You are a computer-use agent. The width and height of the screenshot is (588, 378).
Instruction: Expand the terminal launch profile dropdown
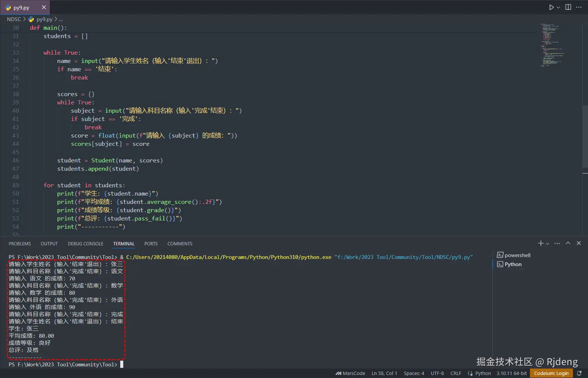point(548,243)
